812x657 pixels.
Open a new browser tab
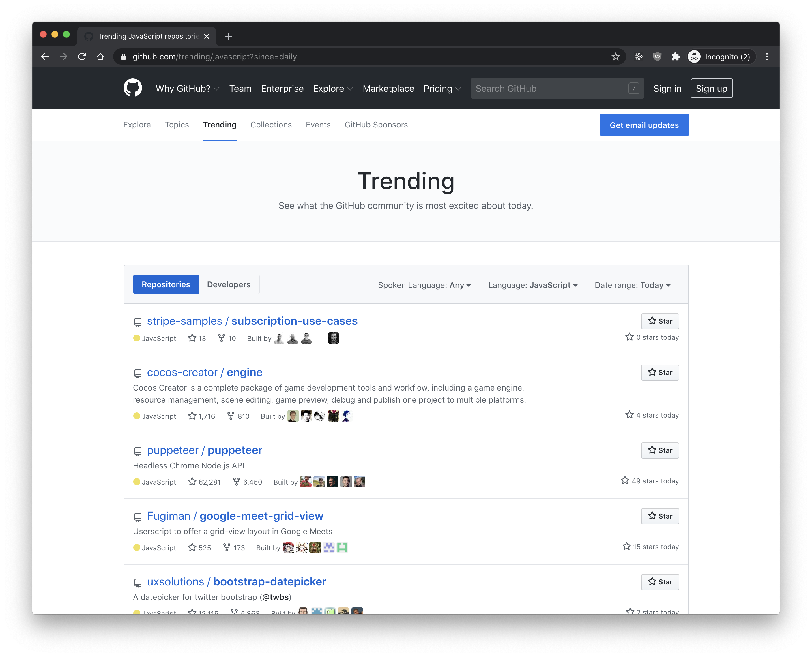click(228, 36)
